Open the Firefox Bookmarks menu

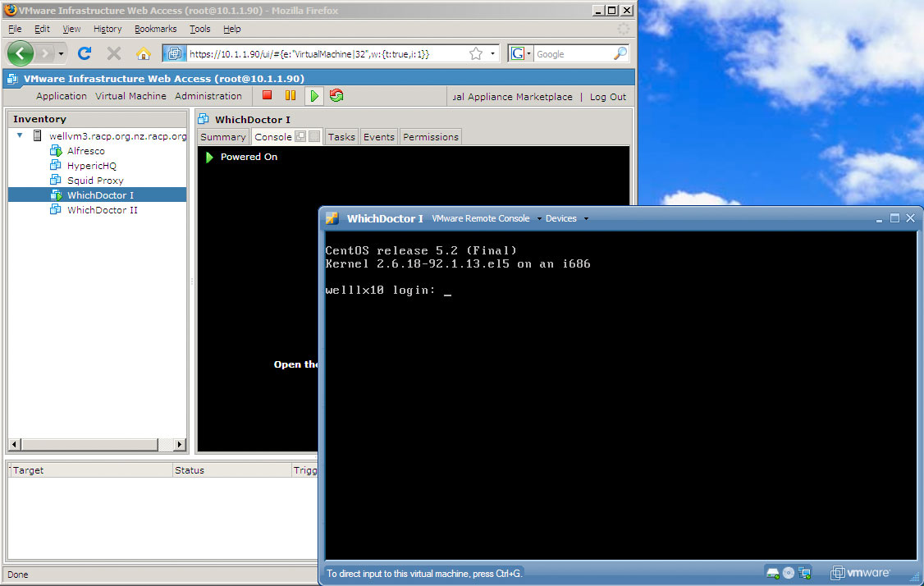point(156,29)
